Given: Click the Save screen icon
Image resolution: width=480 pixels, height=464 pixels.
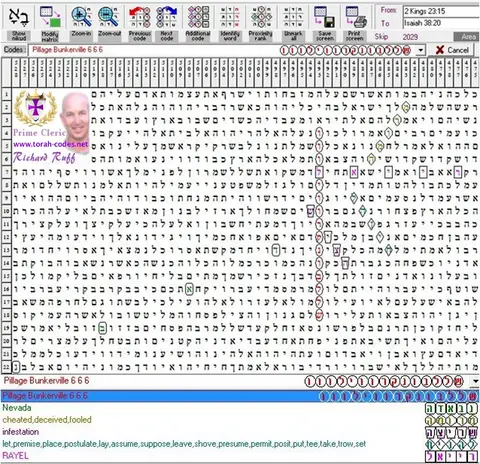Looking at the screenshot, I should tap(324, 17).
